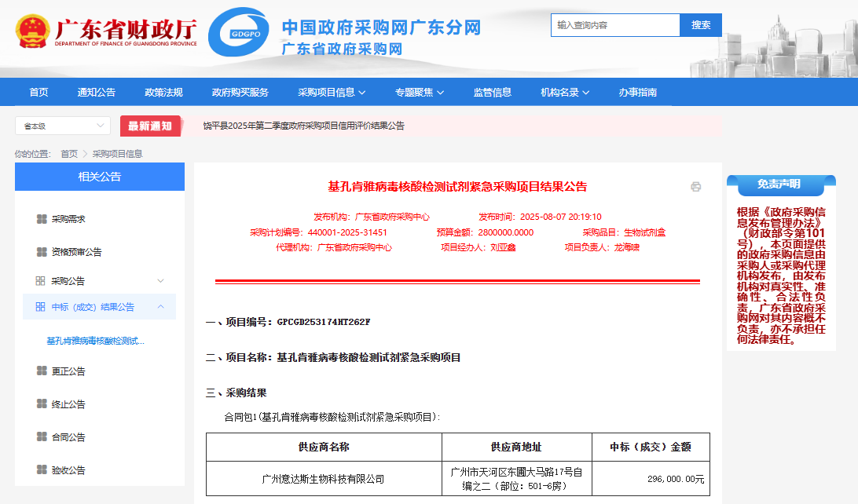The height and width of the screenshot is (504, 858).
Task: Open the 采购项目信息 navigation menu
Action: click(332, 92)
